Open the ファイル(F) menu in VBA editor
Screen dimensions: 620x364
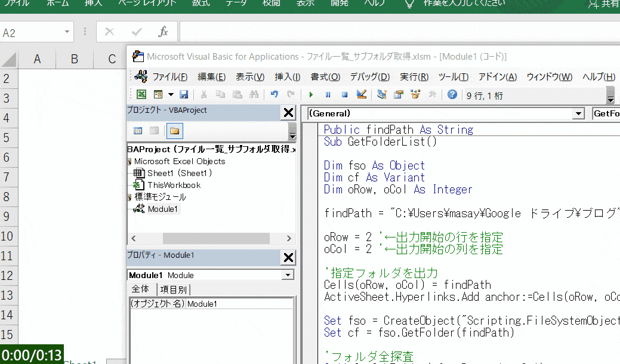pyautogui.click(x=170, y=76)
